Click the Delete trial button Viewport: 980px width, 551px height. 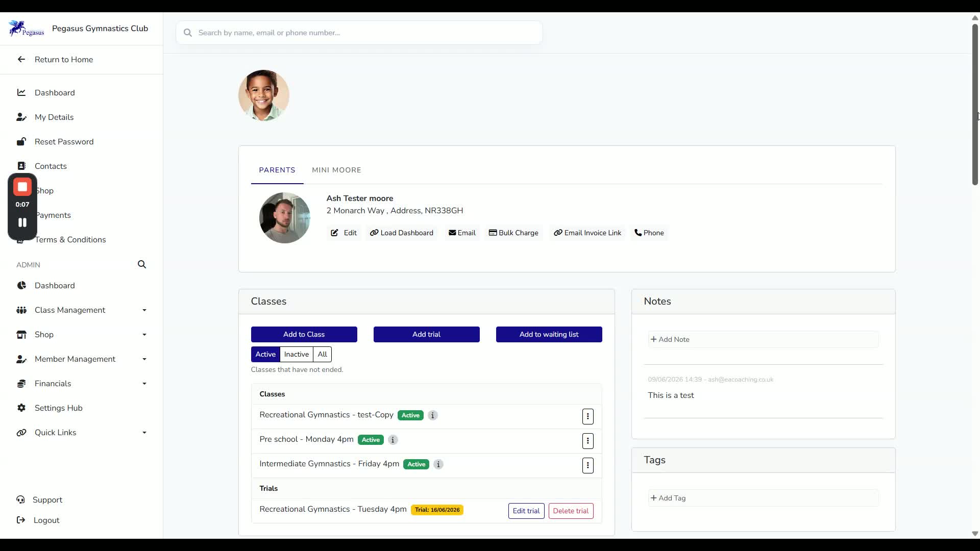point(571,511)
